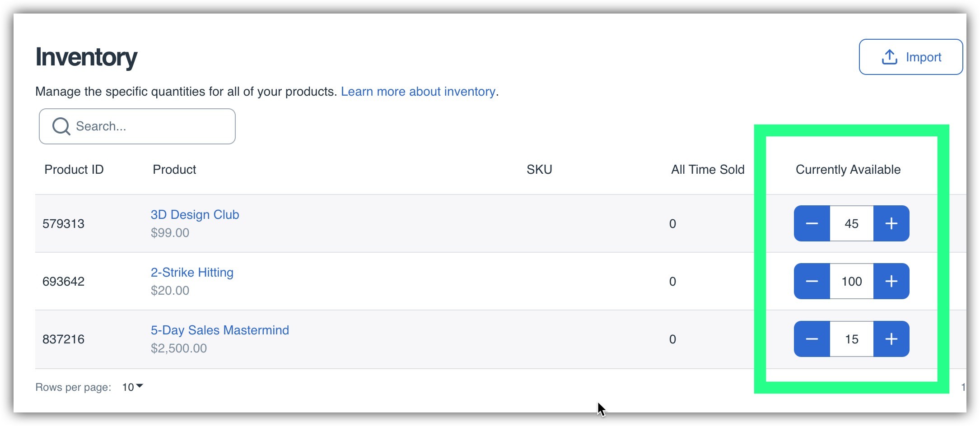Open the 5-Day Sales Mastermind product
Viewport: 980px width, 426px height.
(219, 330)
